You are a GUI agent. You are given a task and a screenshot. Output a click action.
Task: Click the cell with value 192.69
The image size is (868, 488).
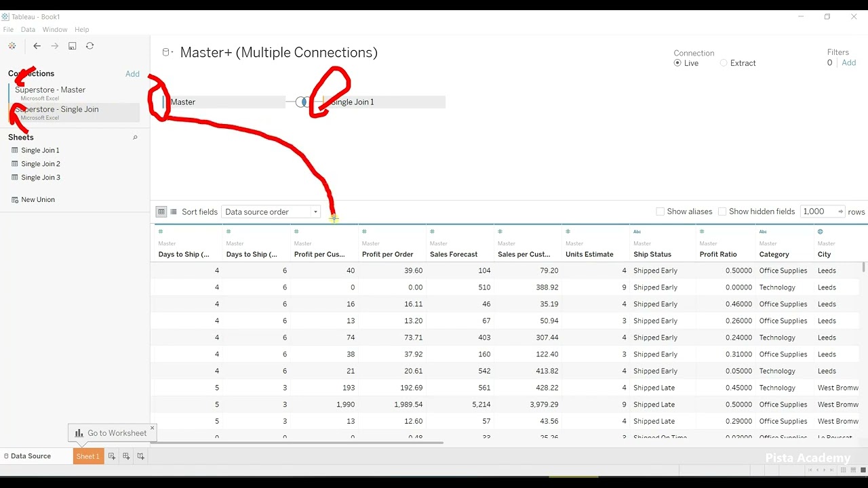[392, 388]
